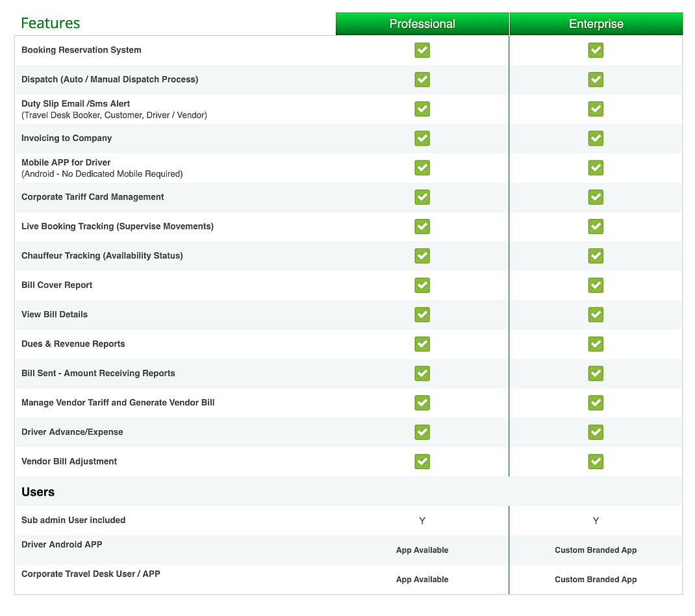Select the Enterprise plan header

pos(596,23)
